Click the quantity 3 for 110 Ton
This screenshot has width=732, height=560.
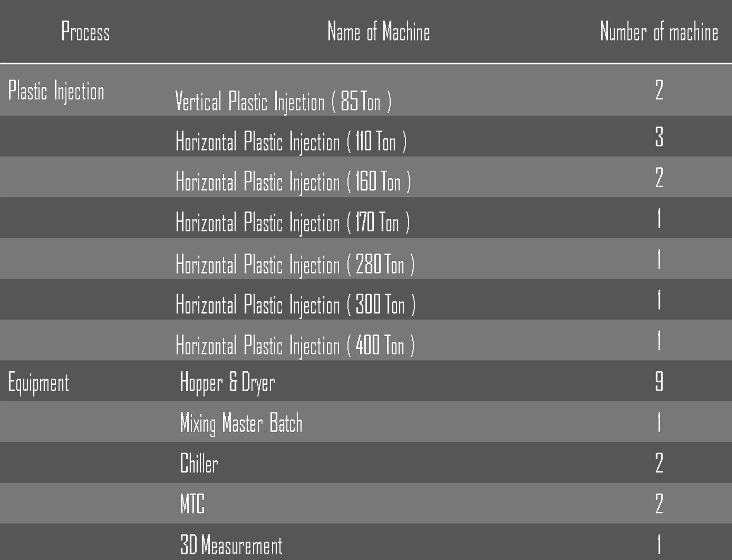click(659, 137)
